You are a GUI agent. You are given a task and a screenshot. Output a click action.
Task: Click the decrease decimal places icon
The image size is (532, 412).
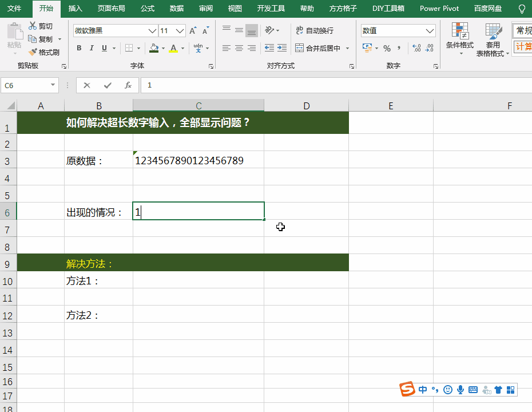point(429,48)
